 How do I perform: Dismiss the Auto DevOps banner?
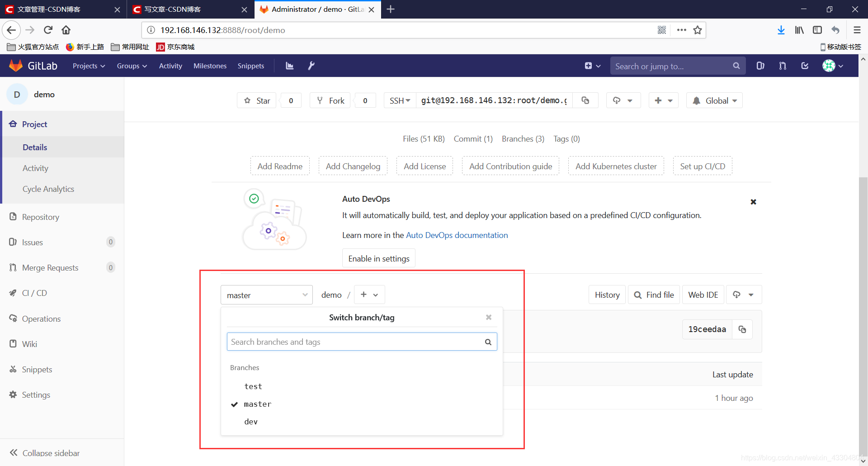[753, 202]
